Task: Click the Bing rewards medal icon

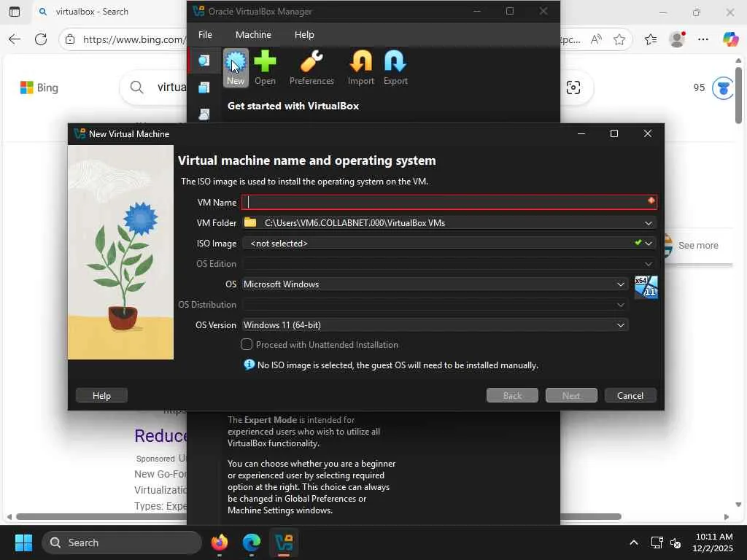Action: pos(723,88)
